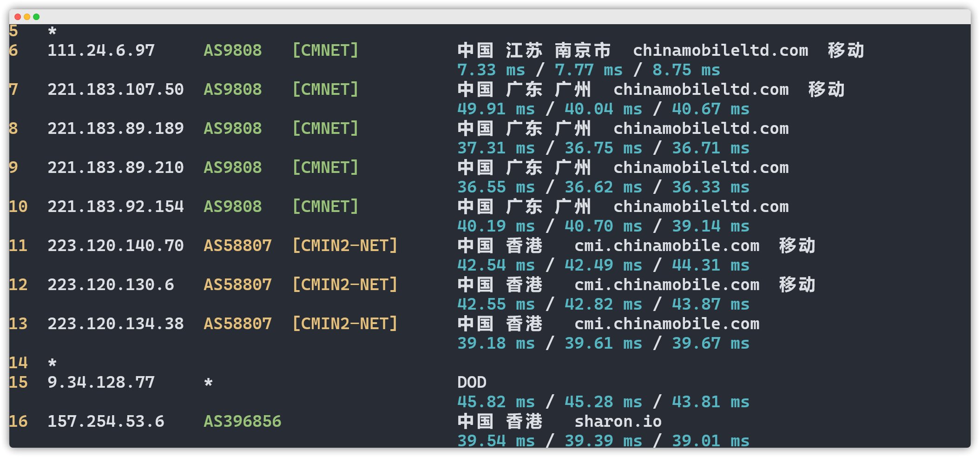Image resolution: width=980 pixels, height=457 pixels.
Task: Click cmi.chinamobile.com on hop 13 row
Action: tap(667, 324)
